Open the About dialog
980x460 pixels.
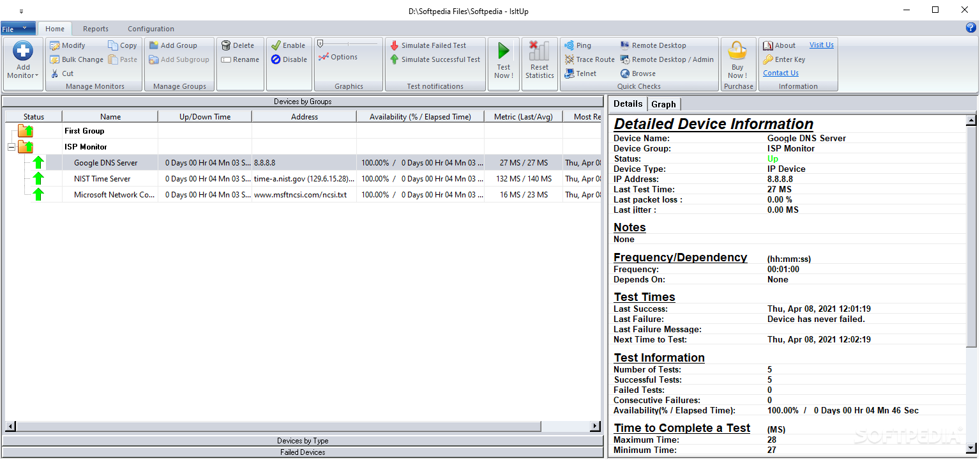click(780, 45)
